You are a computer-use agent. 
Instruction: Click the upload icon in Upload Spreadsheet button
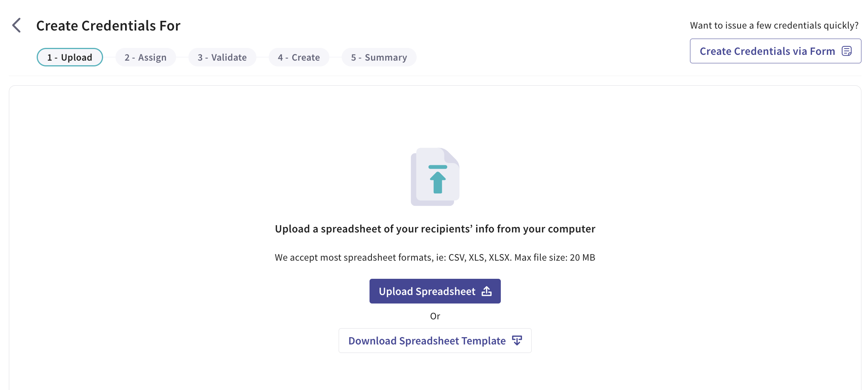[486, 291]
